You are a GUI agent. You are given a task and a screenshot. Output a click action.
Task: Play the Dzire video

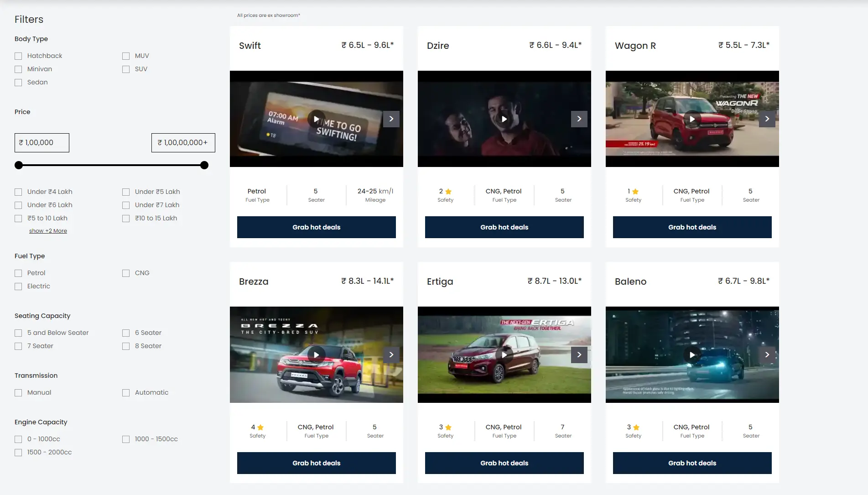(504, 119)
